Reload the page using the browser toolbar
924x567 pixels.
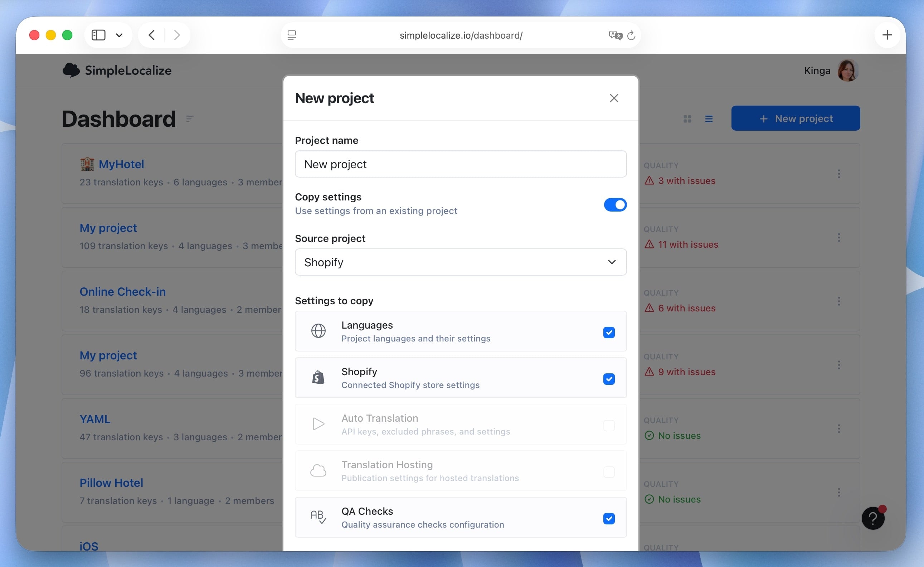pos(632,35)
